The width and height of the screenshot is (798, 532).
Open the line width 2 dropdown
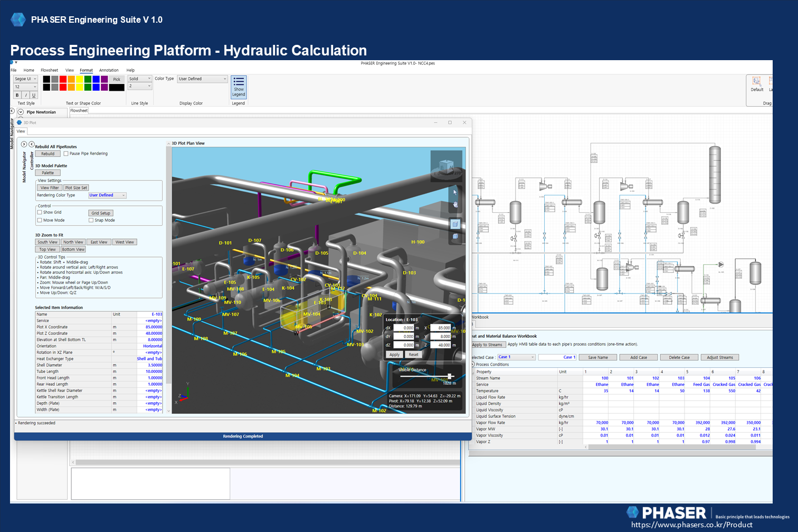click(x=140, y=86)
